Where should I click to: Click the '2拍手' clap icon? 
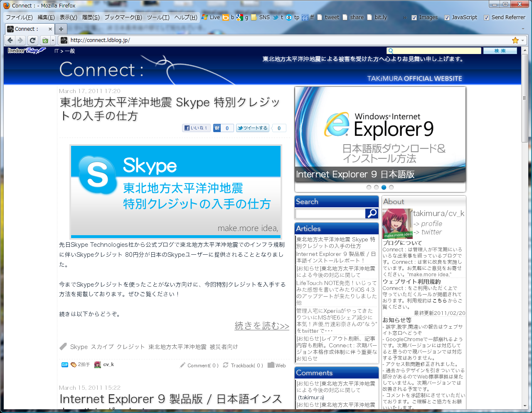click(x=74, y=365)
